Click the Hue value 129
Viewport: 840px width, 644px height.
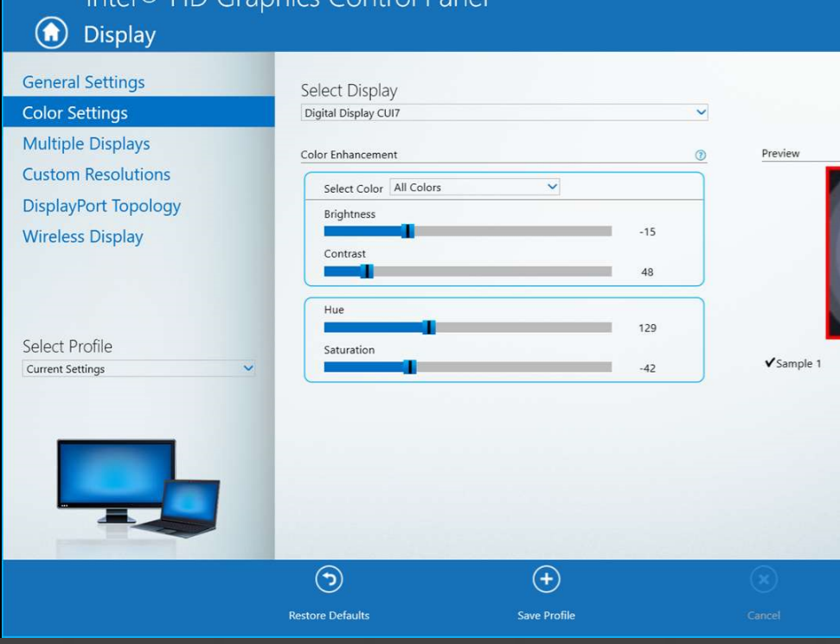(x=647, y=328)
